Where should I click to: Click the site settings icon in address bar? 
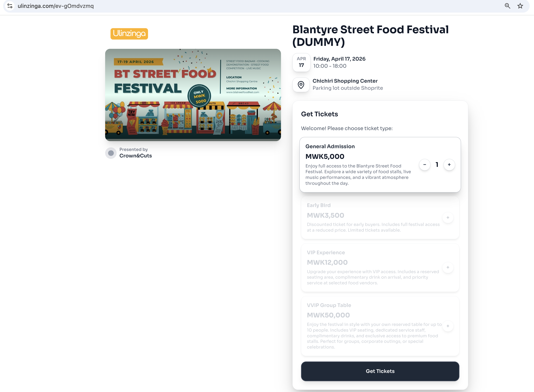[x=10, y=6]
